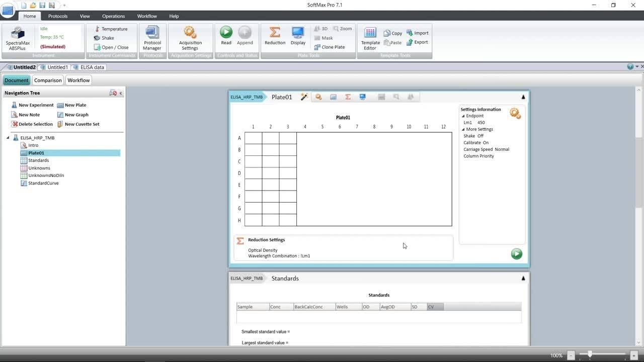Click the Sigma reduction icon in Plate01 toolbar
This screenshot has height=362, width=644.
tap(348, 97)
